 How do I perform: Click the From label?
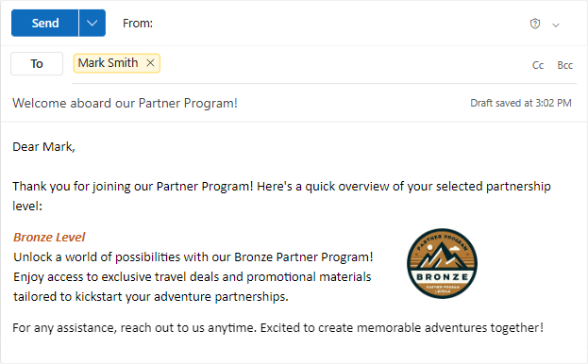point(138,24)
